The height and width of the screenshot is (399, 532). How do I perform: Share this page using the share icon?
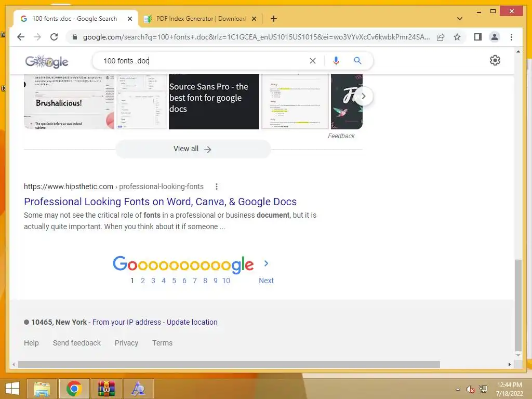(441, 37)
